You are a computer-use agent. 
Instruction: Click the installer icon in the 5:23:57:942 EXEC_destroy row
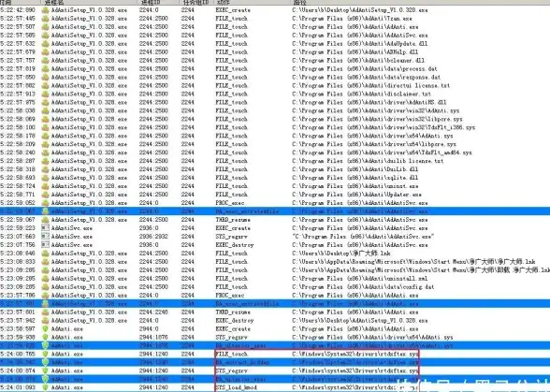[x=45, y=320]
